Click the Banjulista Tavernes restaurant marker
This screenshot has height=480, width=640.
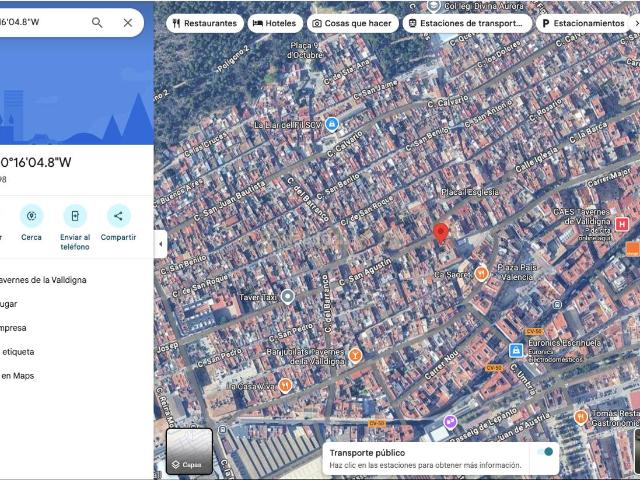[x=355, y=355]
